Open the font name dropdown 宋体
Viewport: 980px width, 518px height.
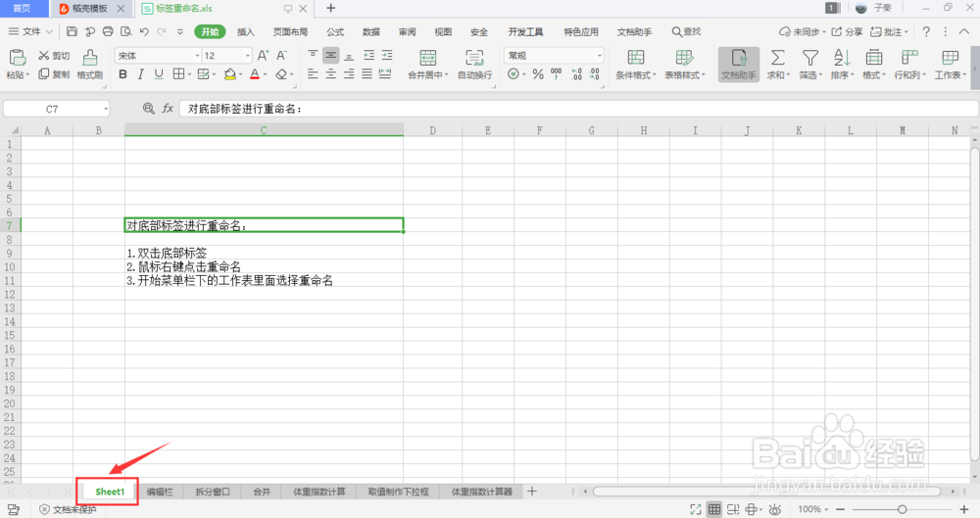[x=198, y=56]
